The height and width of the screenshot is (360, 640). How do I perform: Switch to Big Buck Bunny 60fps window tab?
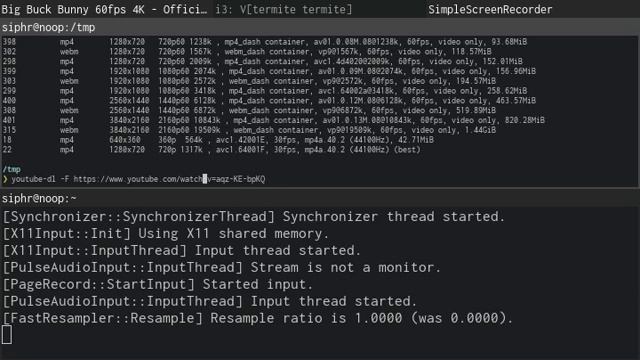tap(106, 9)
